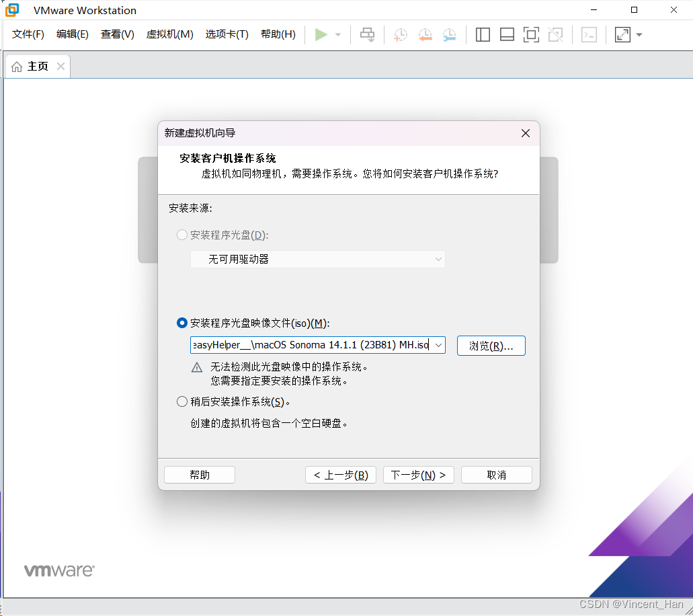Click the 安装客户机操作系统 heading text
The height and width of the screenshot is (616, 693).
click(x=228, y=158)
